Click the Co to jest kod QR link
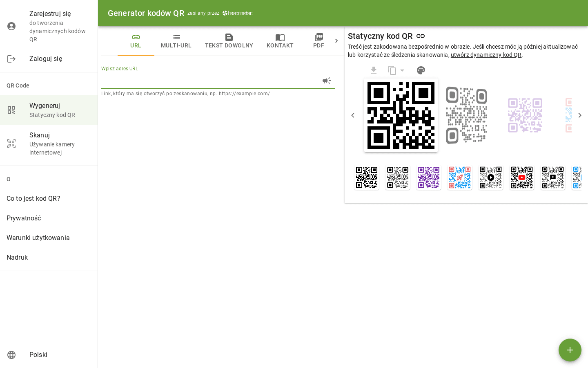This screenshot has width=588, height=368. [33, 198]
